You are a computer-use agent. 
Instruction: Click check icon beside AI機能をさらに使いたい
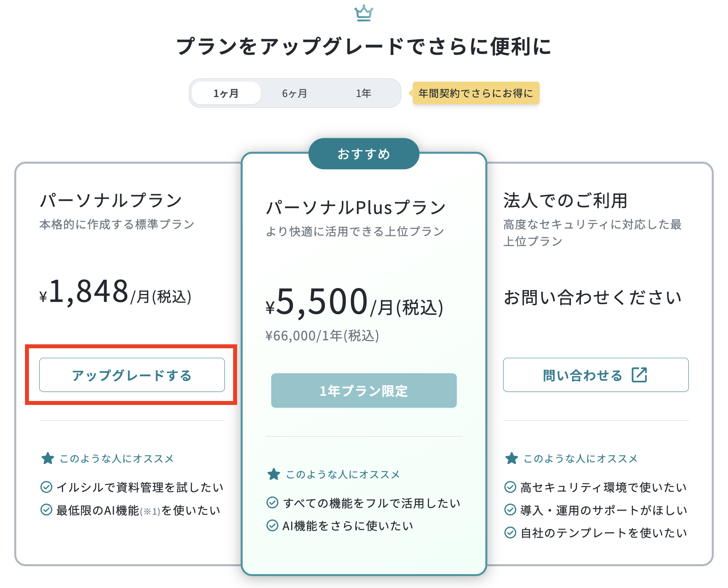272,526
